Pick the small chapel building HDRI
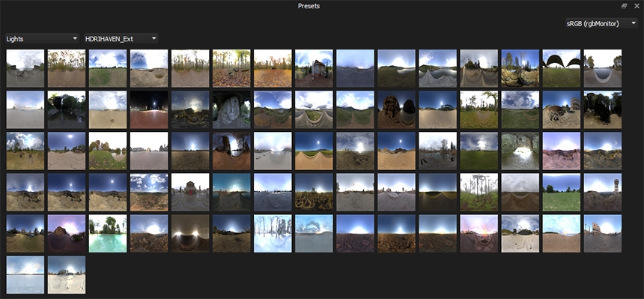This screenshot has width=644, height=299. click(x=314, y=68)
